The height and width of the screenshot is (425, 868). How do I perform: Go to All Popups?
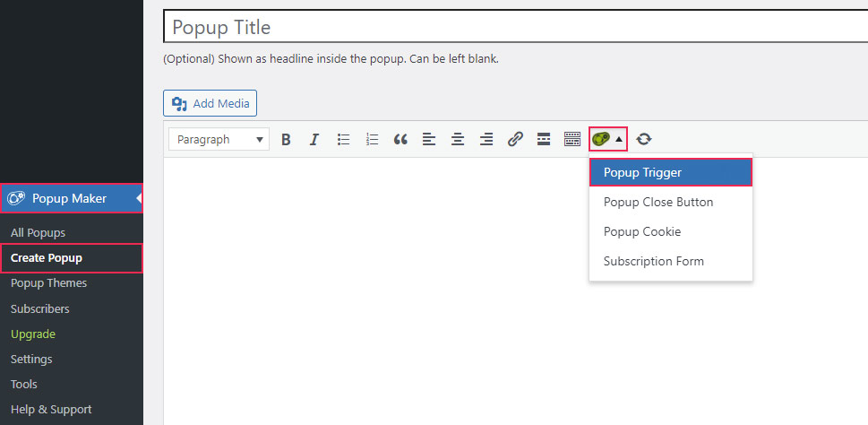pos(38,233)
